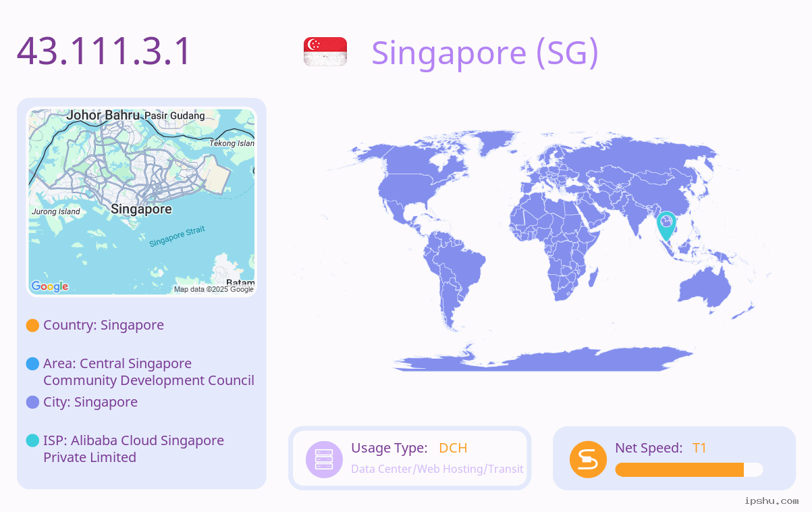
Task: Click ISP: Alibaba Cloud Singapore Private Limited
Action: 134,449
